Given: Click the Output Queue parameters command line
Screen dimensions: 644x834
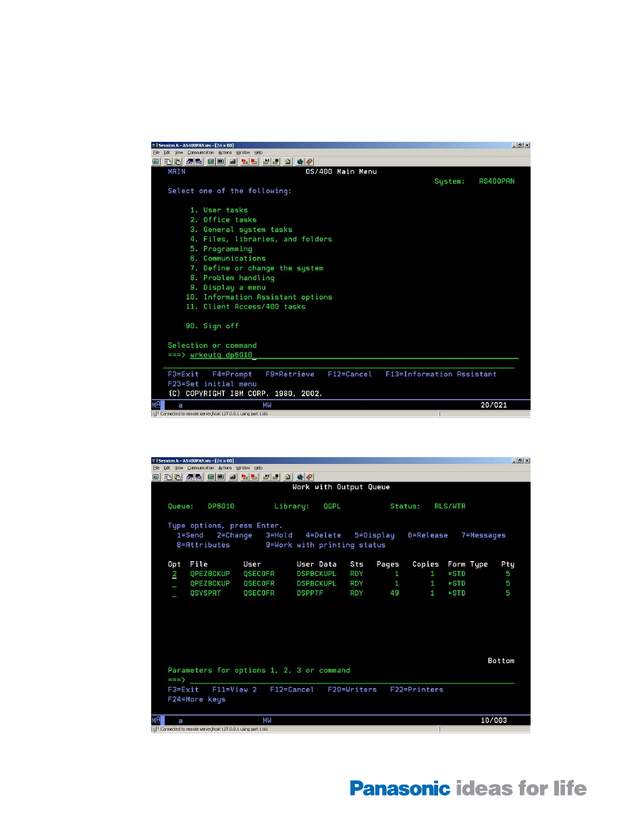Looking at the screenshot, I should (x=352, y=680).
